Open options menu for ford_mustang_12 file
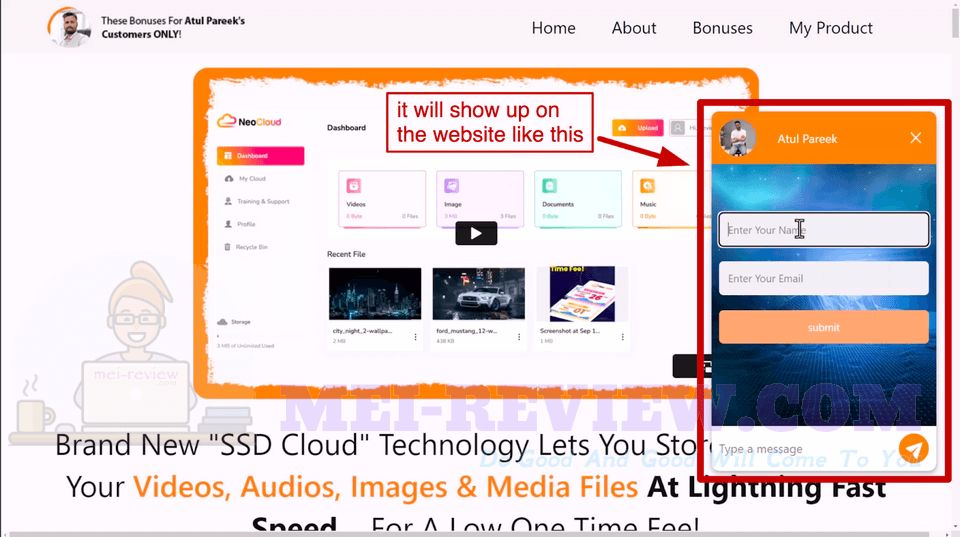The height and width of the screenshot is (537, 960). [x=519, y=337]
